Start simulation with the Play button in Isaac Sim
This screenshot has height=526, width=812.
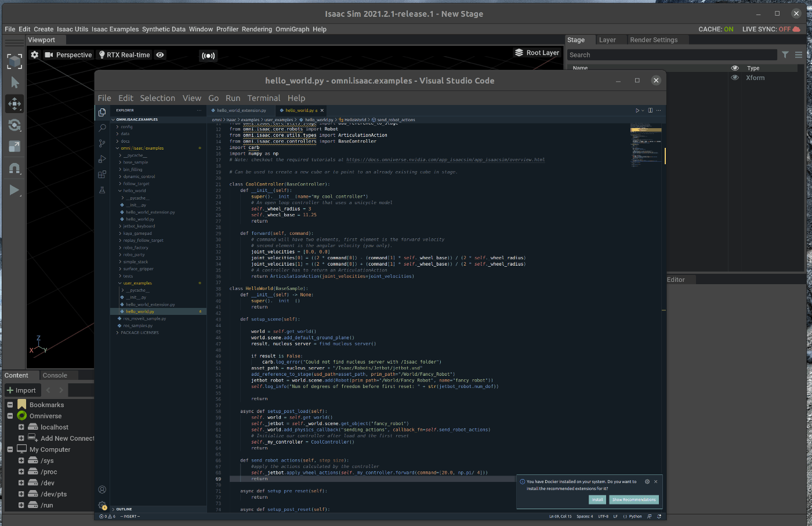14,190
